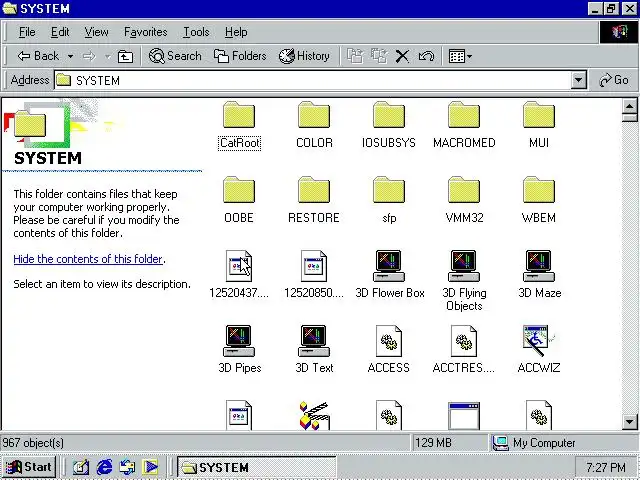Open the File menu
This screenshot has width=640, height=480.
(x=27, y=32)
